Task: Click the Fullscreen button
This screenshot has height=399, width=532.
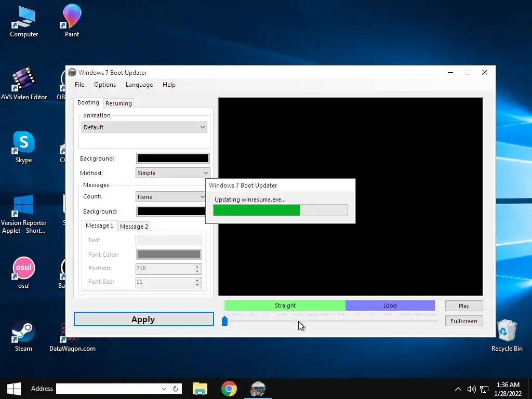Action: pos(464,321)
